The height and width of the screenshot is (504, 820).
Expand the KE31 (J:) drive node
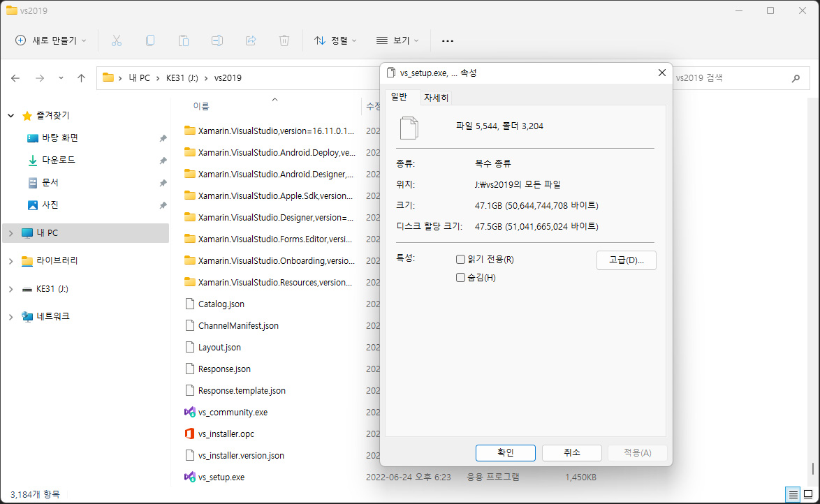pos(11,288)
